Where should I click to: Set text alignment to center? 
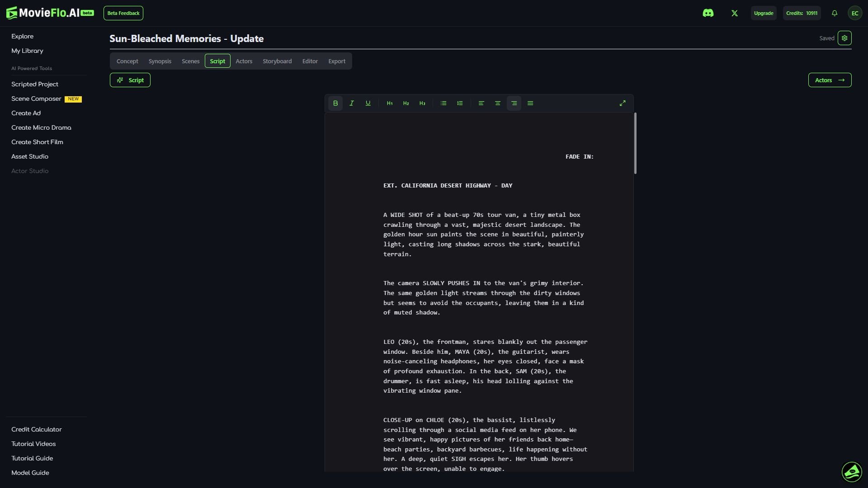[x=497, y=103]
